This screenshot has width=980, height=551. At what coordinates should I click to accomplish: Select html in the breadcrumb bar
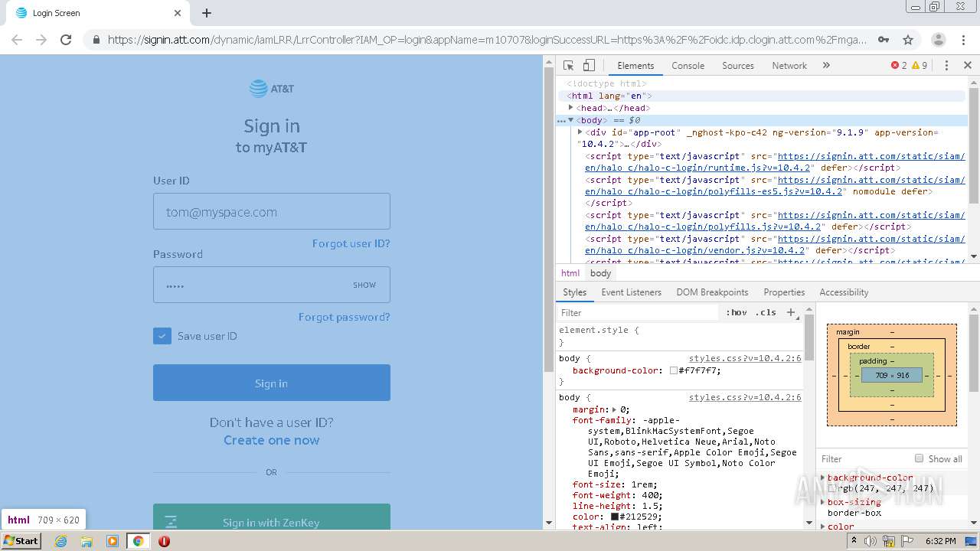click(x=570, y=273)
